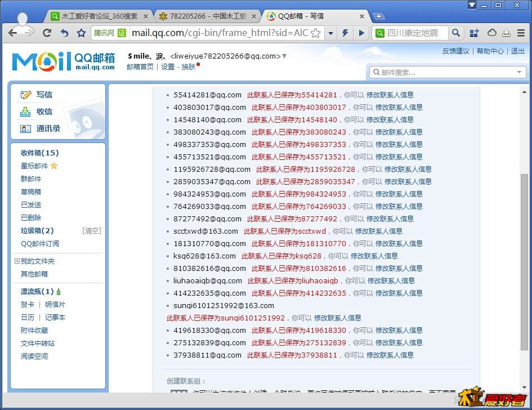Open the extensions grid icon
This screenshot has width=532, height=410.
(x=474, y=33)
